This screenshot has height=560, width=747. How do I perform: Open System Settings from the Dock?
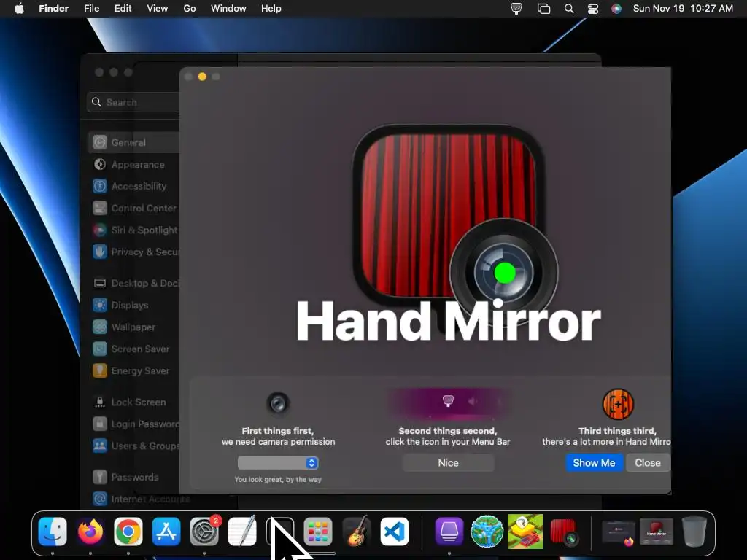point(204,531)
